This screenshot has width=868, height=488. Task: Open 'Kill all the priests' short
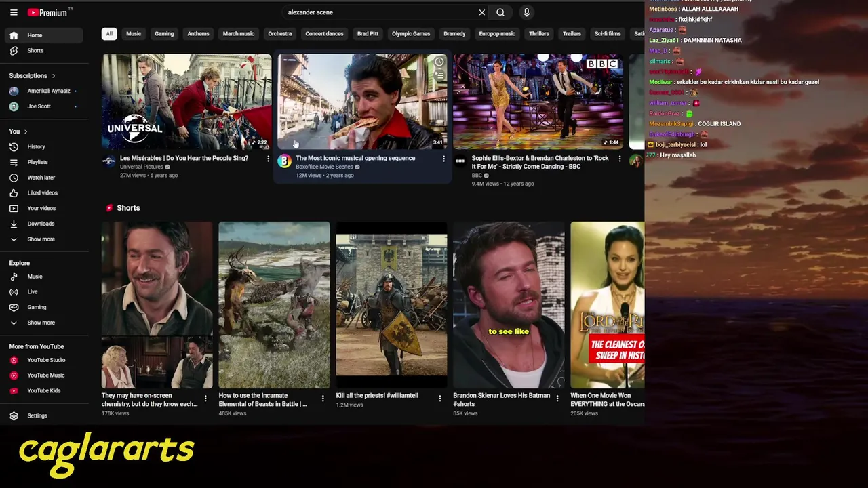click(391, 305)
